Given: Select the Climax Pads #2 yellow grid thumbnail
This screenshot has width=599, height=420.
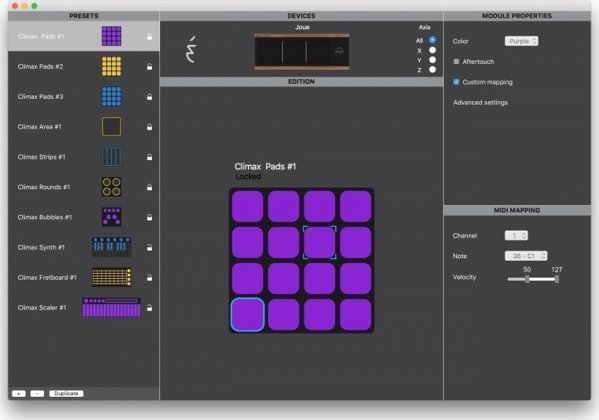Looking at the screenshot, I should pyautogui.click(x=112, y=66).
